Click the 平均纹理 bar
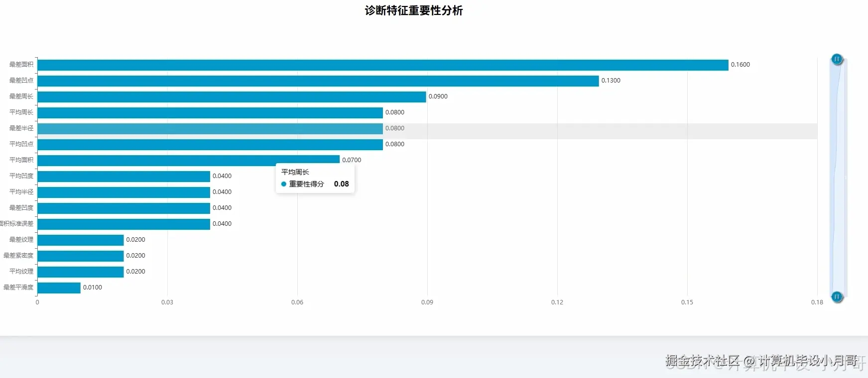Image resolution: width=868 pixels, height=378 pixels. 80,272
